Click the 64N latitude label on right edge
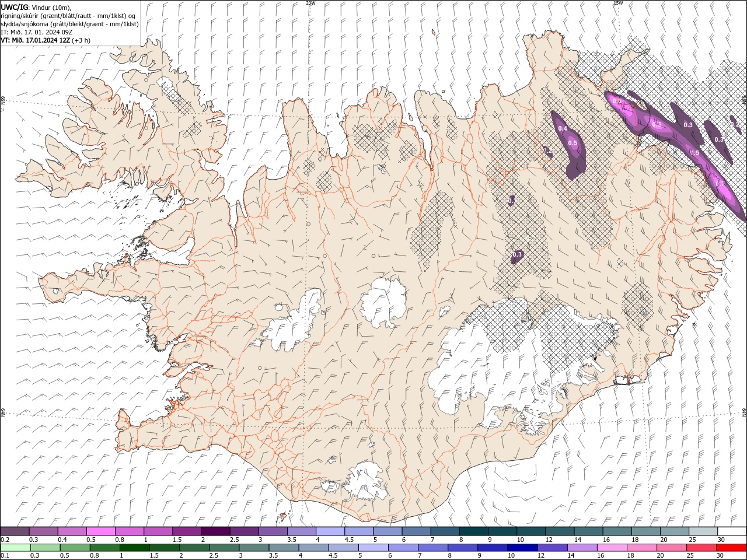747x560 pixels. pyautogui.click(x=744, y=412)
